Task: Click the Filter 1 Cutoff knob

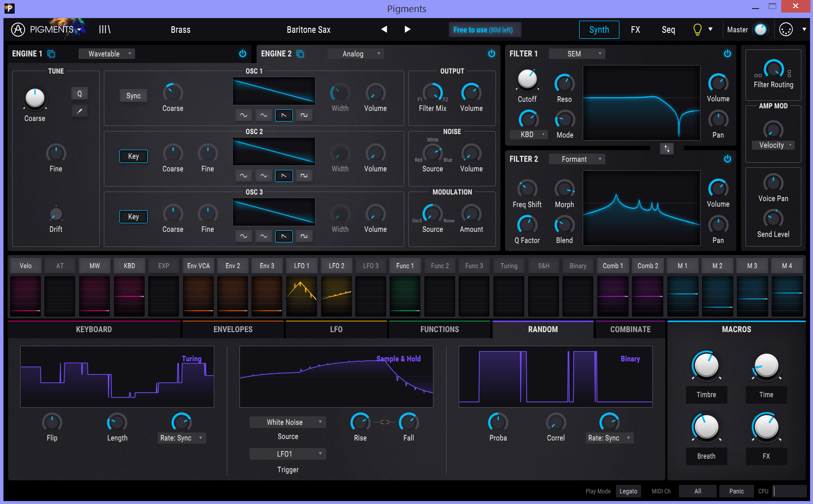Action: tap(527, 79)
